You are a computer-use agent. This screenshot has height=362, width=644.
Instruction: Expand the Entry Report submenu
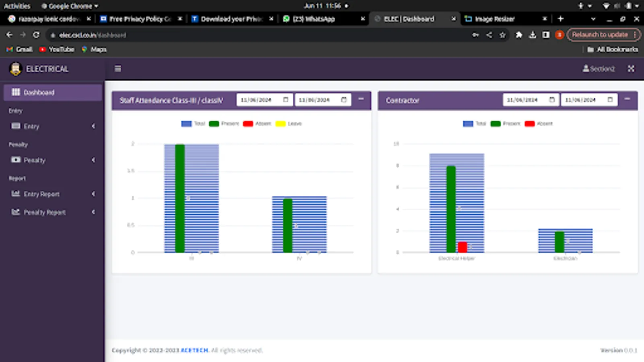53,194
